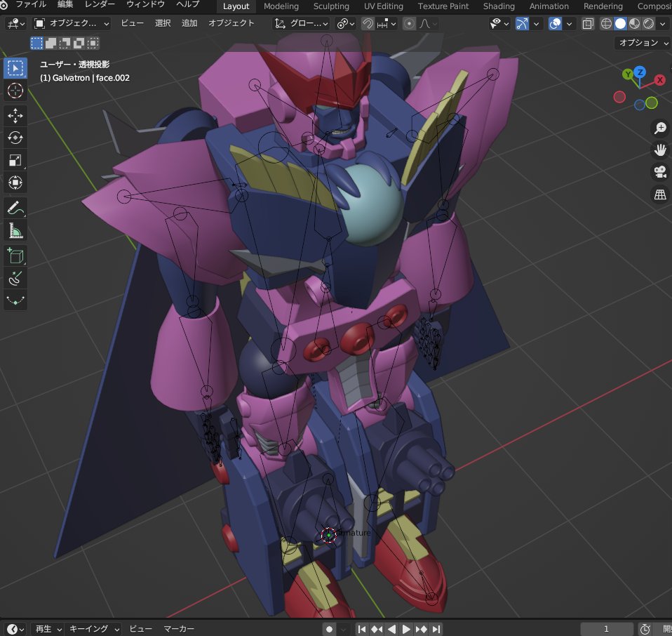Viewport: 672px width, 636px height.
Task: Open timeline editor type dropdown
Action: [16, 629]
